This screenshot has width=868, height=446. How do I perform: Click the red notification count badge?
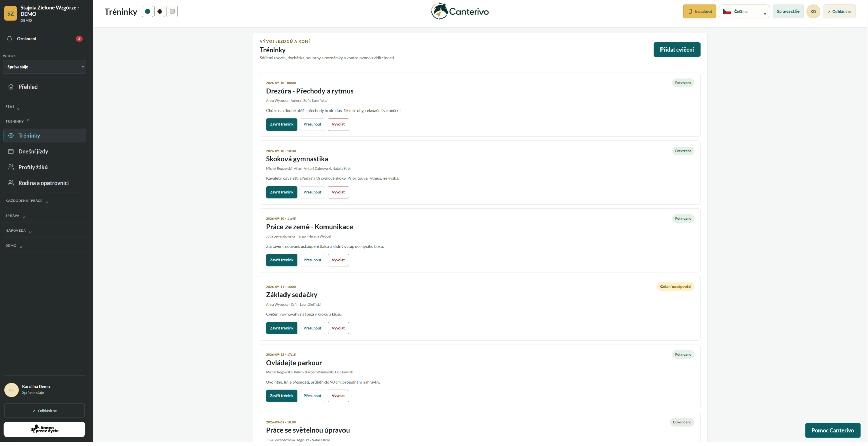[x=79, y=39]
